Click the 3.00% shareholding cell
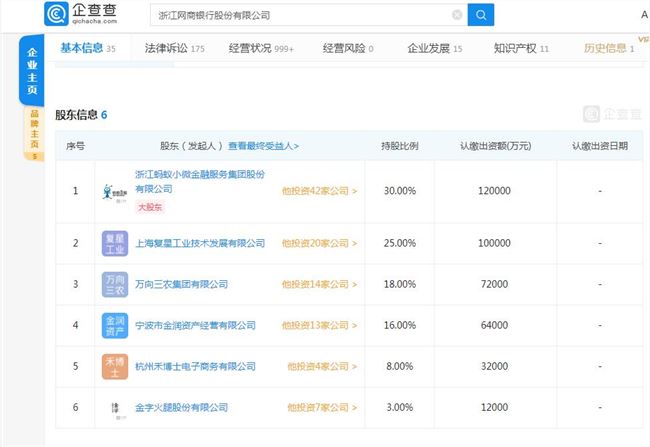Viewport: 650px width, 447px height. click(400, 408)
